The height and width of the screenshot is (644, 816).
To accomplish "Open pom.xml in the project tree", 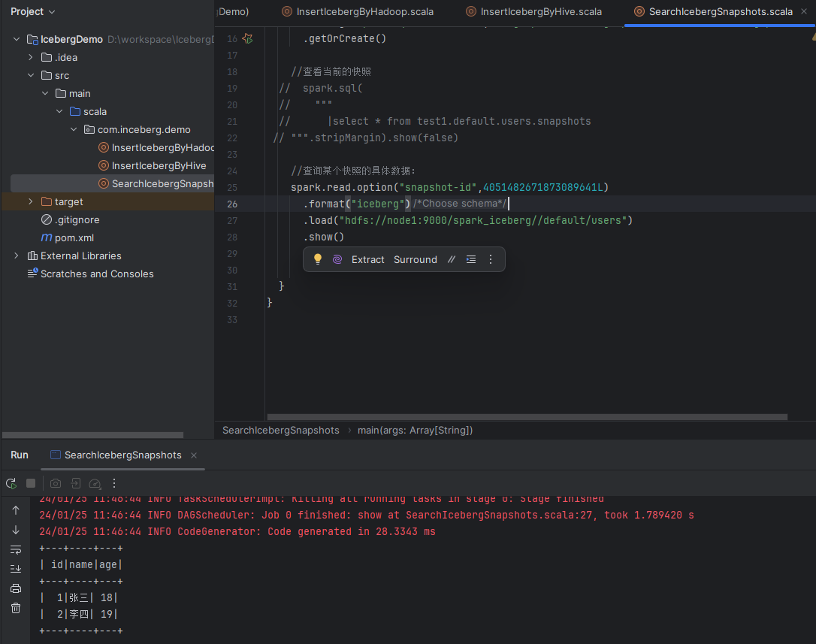I will pyautogui.click(x=74, y=237).
